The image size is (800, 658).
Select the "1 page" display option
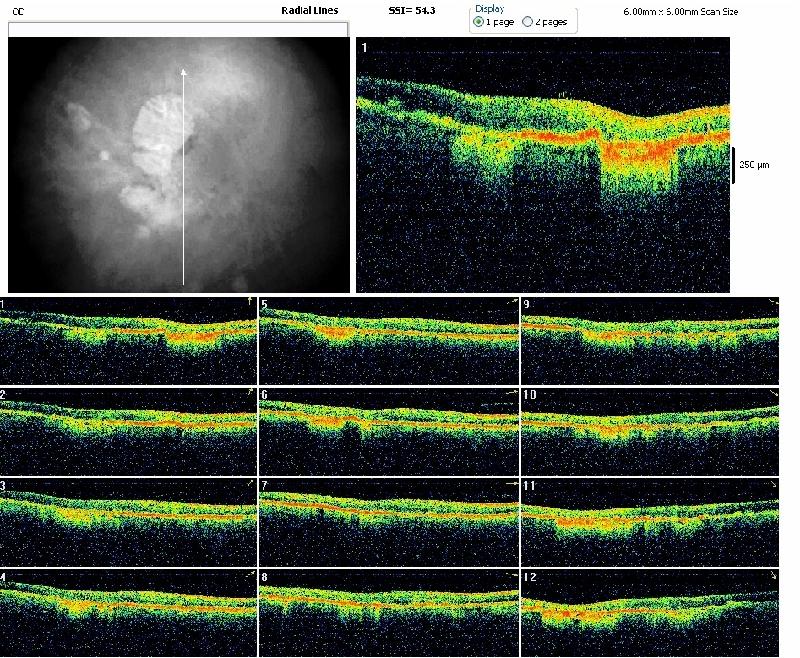[479, 21]
